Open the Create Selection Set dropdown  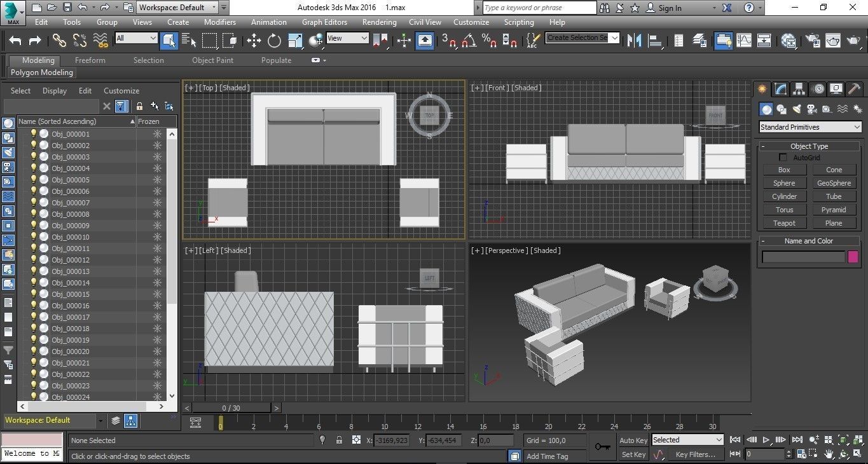[582, 38]
